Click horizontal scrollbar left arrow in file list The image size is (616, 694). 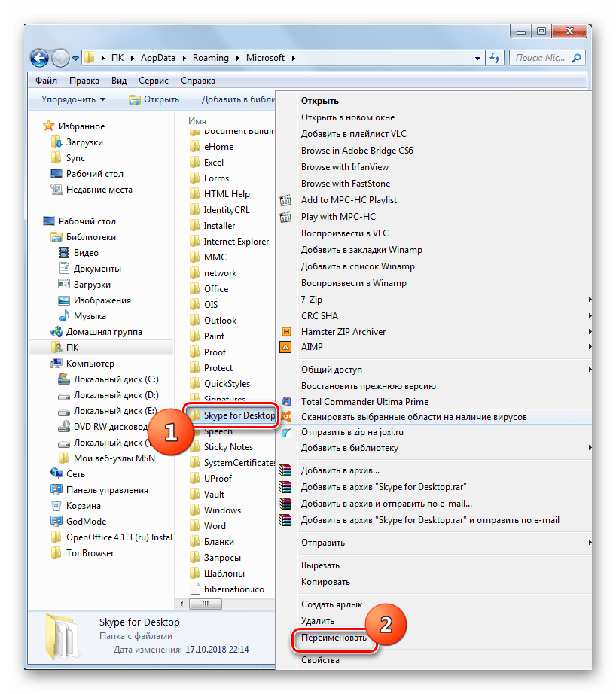(181, 604)
